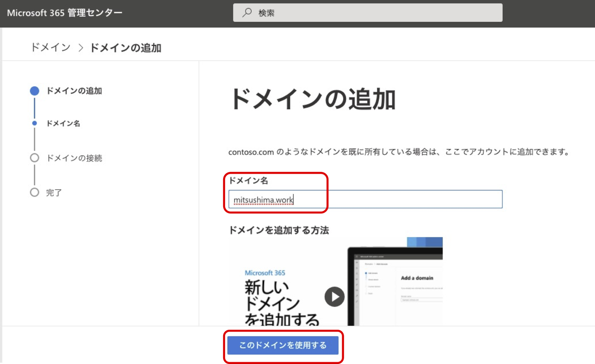Click the search magnifier icon

click(x=247, y=13)
